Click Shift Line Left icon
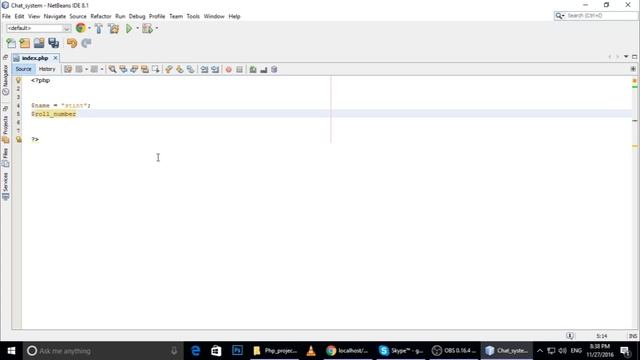640x360 pixels. [x=204, y=69]
